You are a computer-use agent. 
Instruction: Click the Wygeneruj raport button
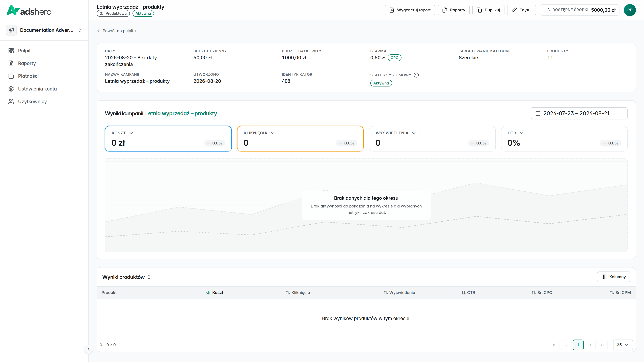pyautogui.click(x=410, y=10)
